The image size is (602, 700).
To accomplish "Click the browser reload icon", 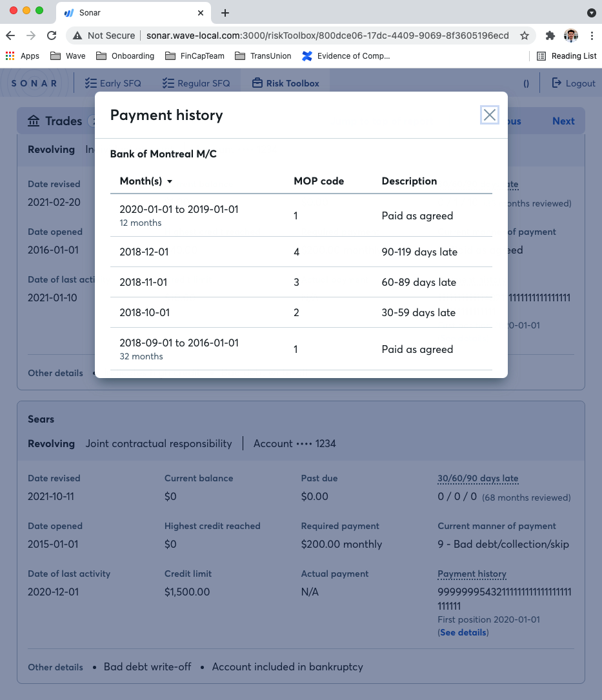I will [52, 35].
